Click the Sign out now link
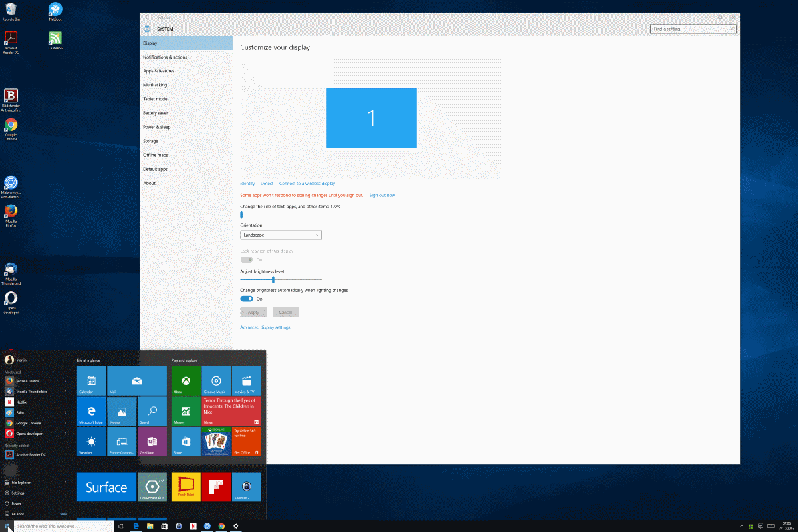This screenshot has height=532, width=798. coord(382,196)
